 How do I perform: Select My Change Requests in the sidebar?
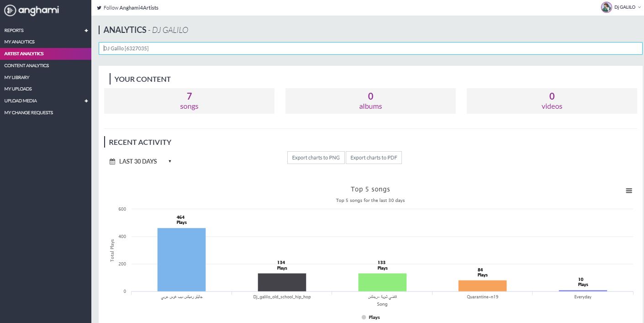pos(29,113)
